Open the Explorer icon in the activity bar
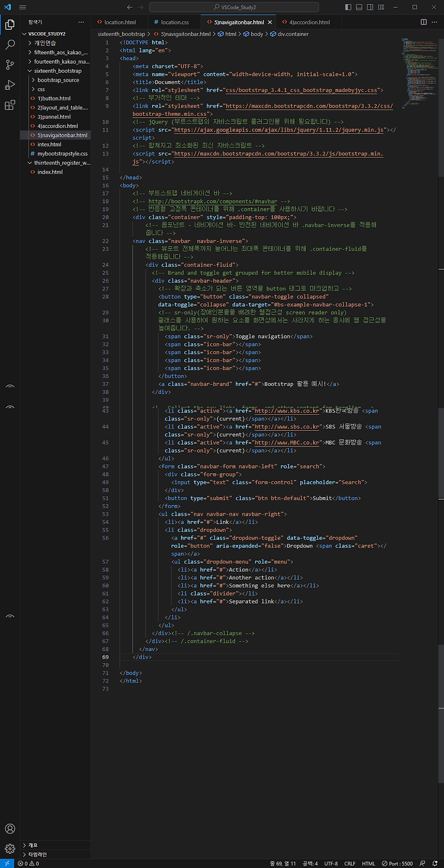The width and height of the screenshot is (444, 868). (9, 24)
